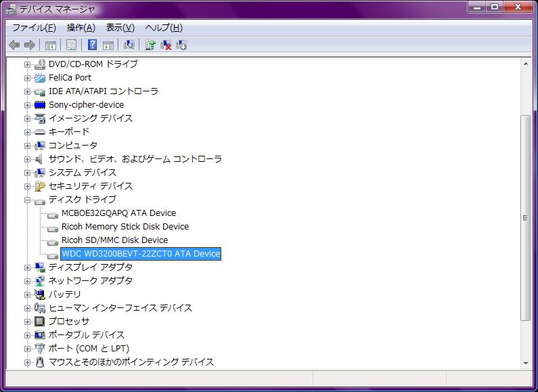Click the mouse pointing devices icon
Image resolution: width=538 pixels, height=392 pixels.
pyautogui.click(x=40, y=362)
